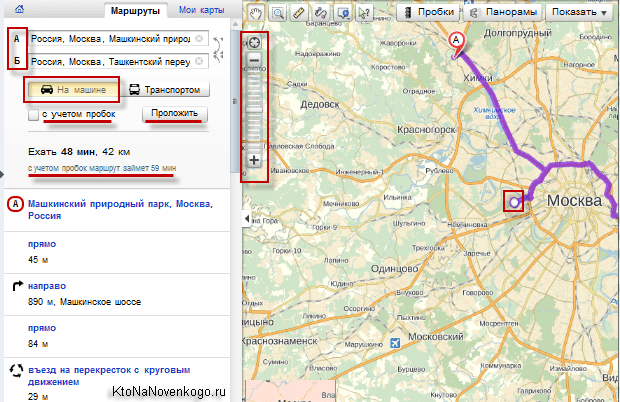This screenshot has width=620, height=402.
Task: Open the Маршруты tab
Action: (x=135, y=9)
